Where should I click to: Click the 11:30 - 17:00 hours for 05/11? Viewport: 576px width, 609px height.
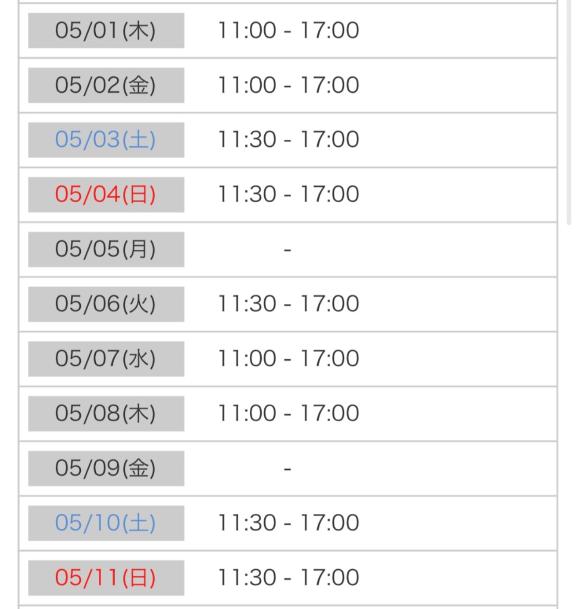(289, 578)
